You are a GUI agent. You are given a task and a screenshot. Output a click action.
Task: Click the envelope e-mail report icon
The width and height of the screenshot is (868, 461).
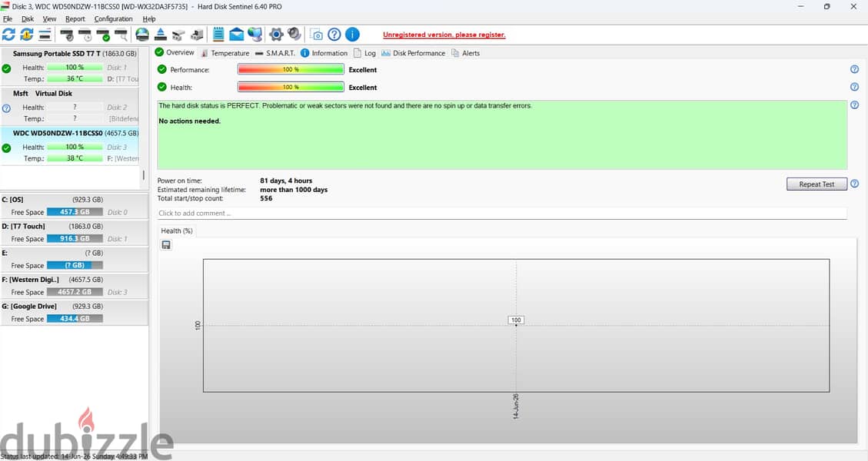click(x=236, y=35)
